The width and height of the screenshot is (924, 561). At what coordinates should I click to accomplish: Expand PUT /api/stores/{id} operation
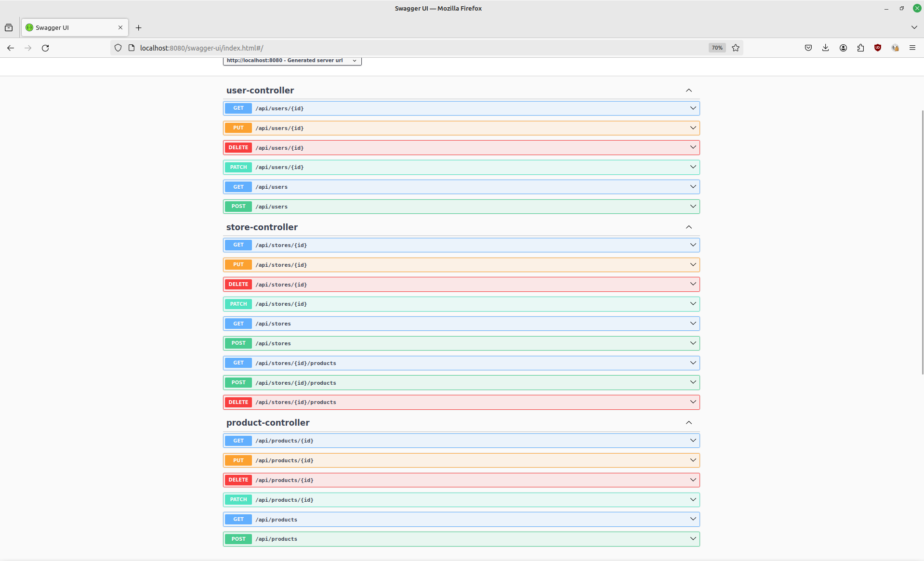coord(462,265)
